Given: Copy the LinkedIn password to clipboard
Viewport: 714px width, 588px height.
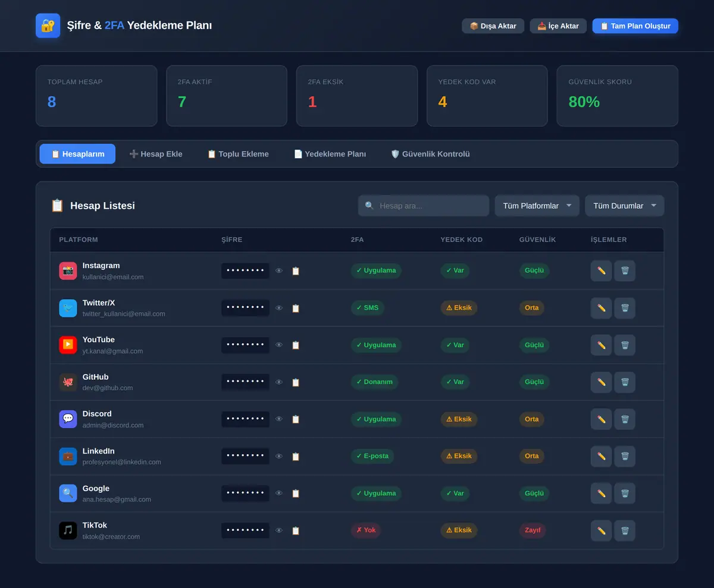Looking at the screenshot, I should point(296,456).
